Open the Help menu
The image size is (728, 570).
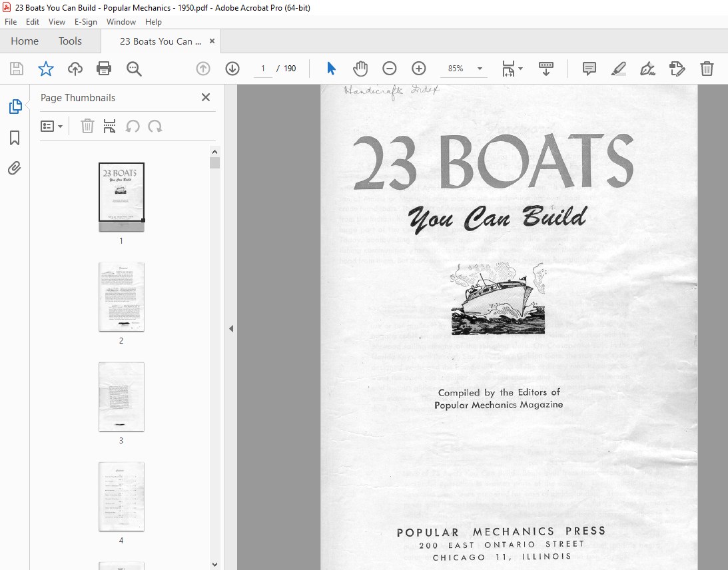[x=153, y=22]
